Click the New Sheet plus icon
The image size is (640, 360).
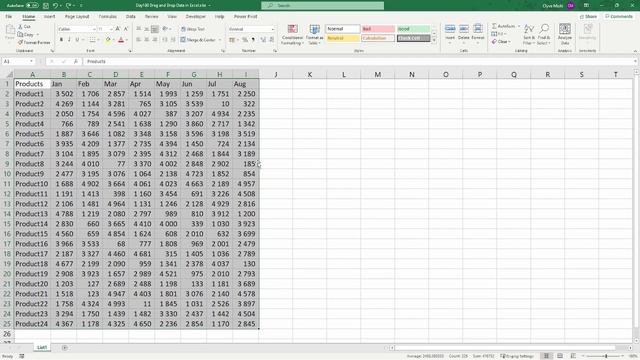(x=64, y=348)
